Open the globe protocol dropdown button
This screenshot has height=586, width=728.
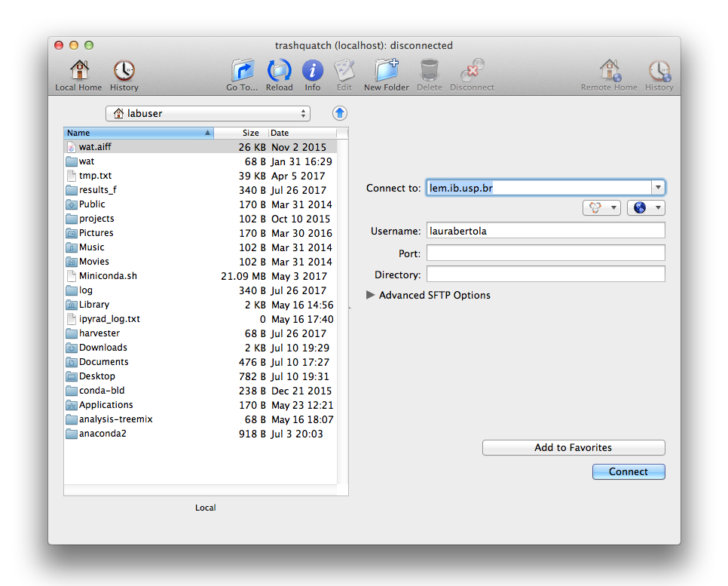646,207
